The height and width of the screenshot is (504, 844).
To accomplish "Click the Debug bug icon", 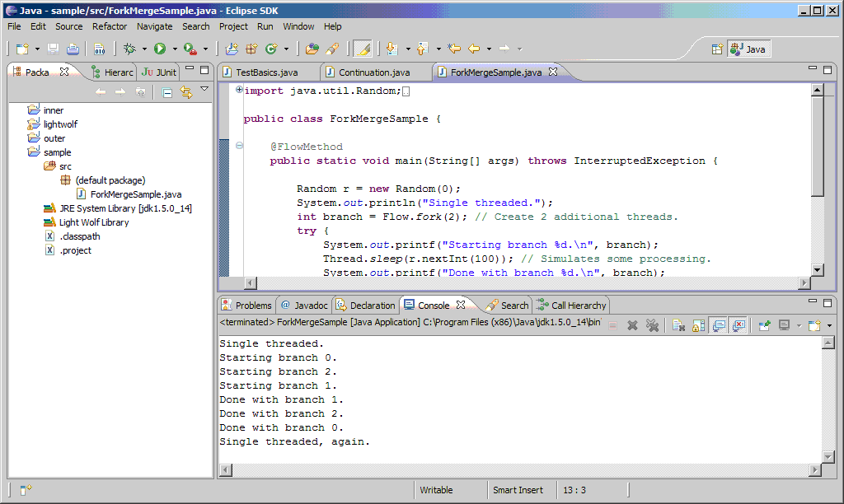I will [x=129, y=49].
